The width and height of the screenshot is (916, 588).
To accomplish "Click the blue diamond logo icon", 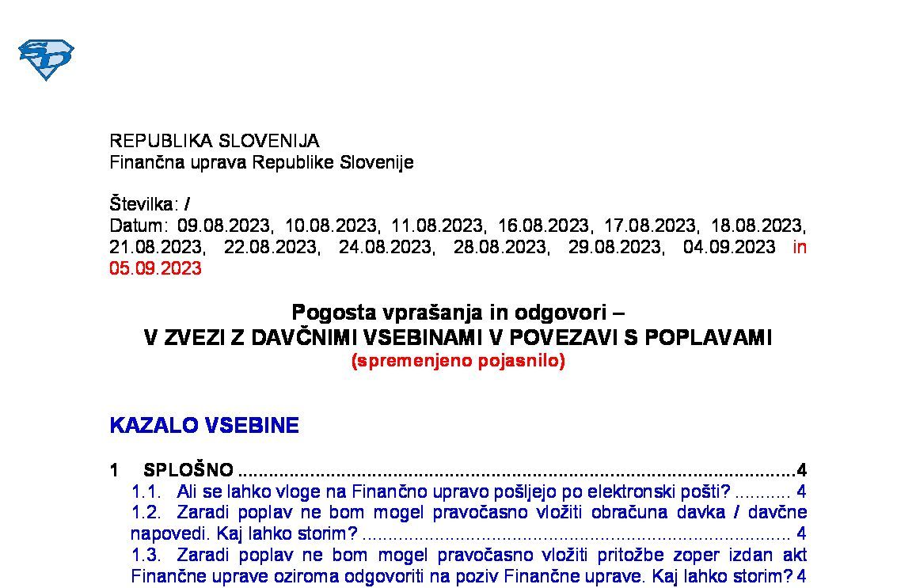I will point(46,59).
